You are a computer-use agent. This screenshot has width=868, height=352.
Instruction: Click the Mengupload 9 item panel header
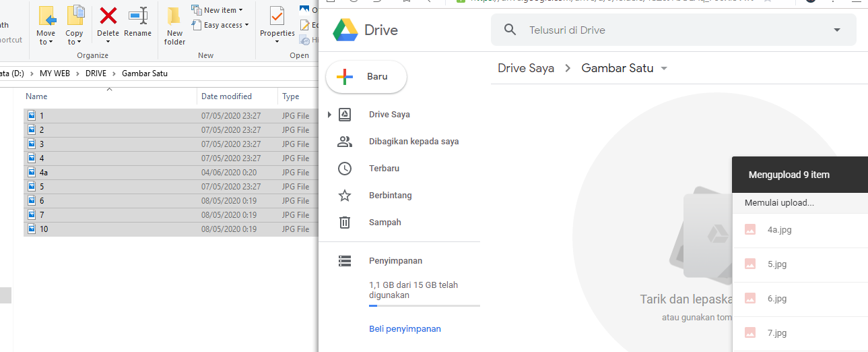800,175
